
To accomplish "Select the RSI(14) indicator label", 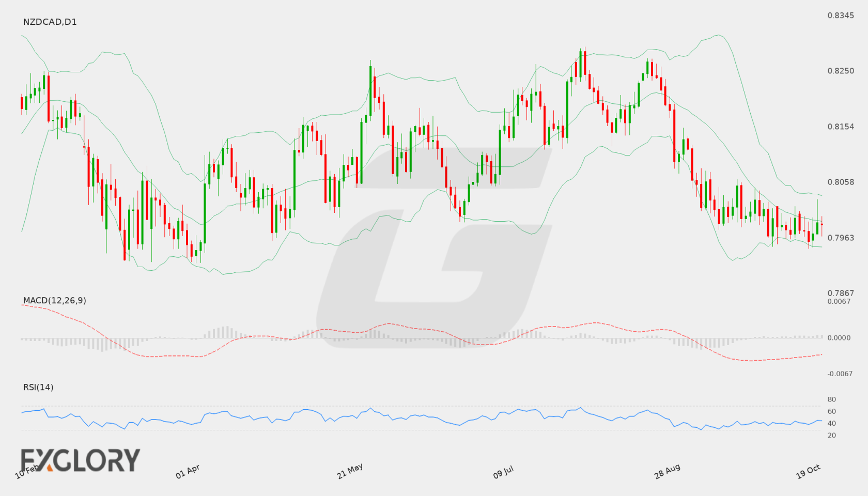I will pyautogui.click(x=38, y=387).
